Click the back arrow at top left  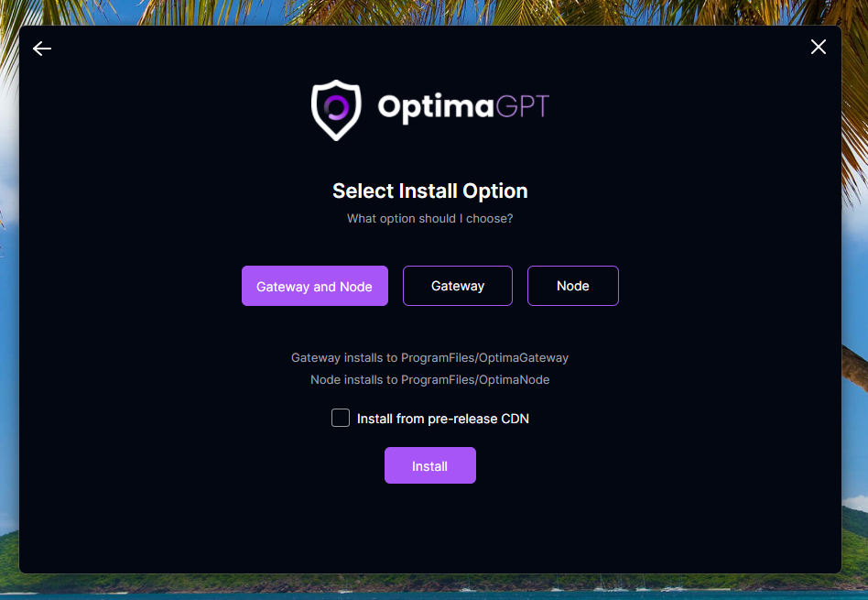click(41, 49)
